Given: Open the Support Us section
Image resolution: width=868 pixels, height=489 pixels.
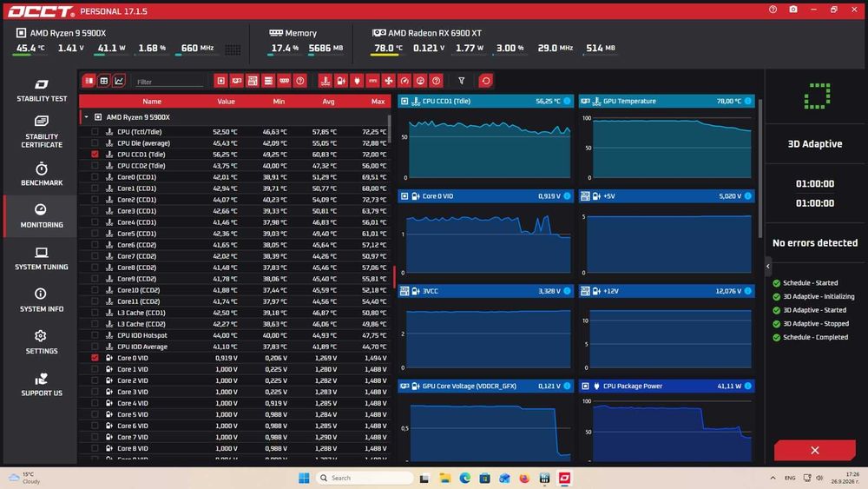Looking at the screenshot, I should point(42,384).
